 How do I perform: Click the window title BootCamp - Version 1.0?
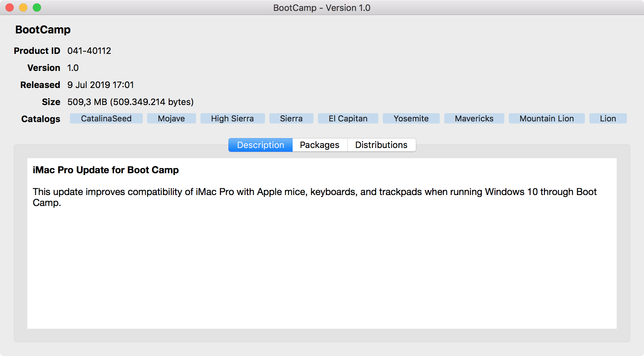(x=322, y=8)
